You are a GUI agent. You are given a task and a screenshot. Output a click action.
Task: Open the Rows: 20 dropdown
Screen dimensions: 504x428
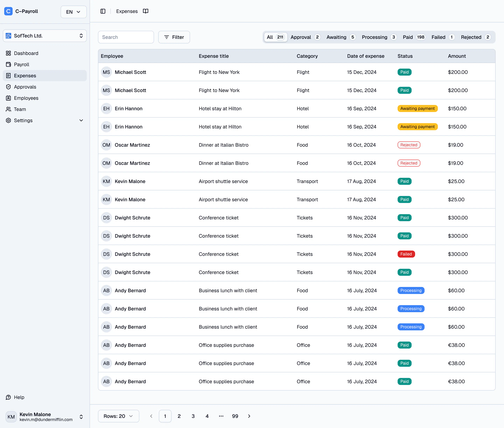point(118,416)
